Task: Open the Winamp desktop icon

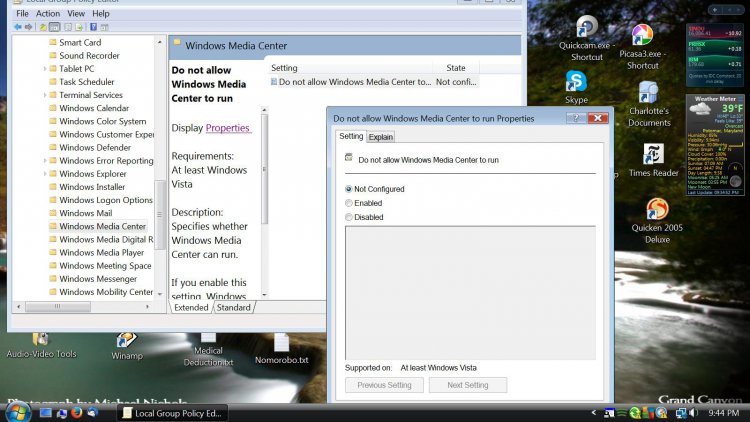Action: 127,347
